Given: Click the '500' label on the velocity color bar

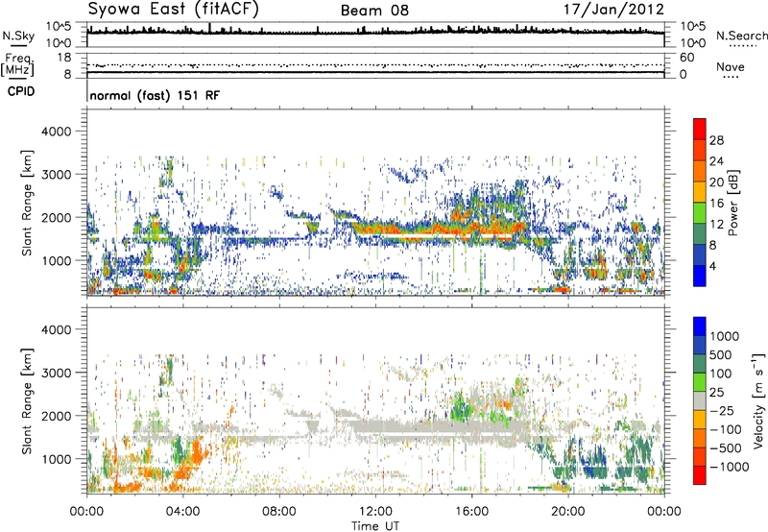Looking at the screenshot, I should 722,354.
